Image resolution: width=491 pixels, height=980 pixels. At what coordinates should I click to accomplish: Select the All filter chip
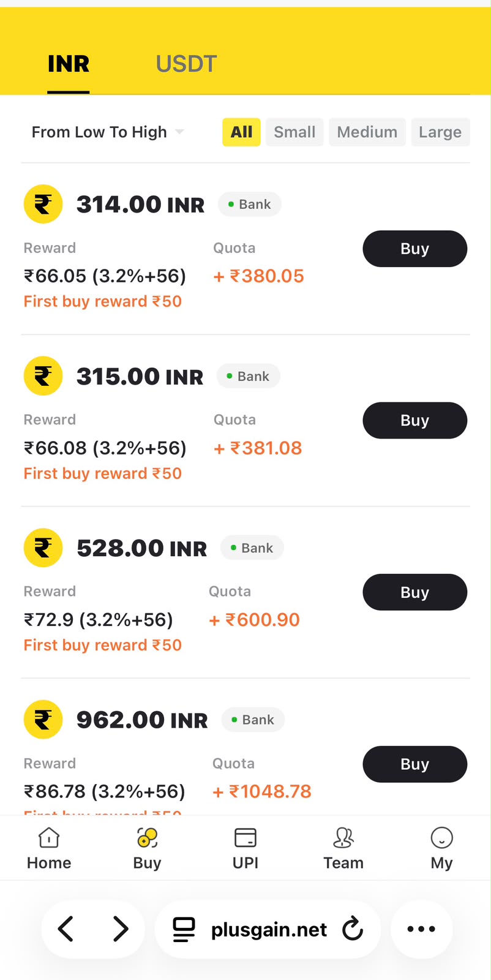(x=241, y=132)
